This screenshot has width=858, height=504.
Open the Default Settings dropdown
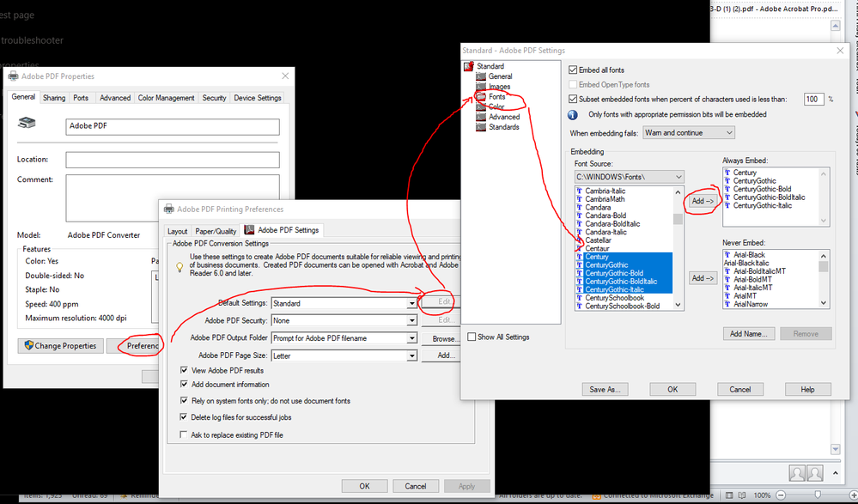tap(411, 303)
